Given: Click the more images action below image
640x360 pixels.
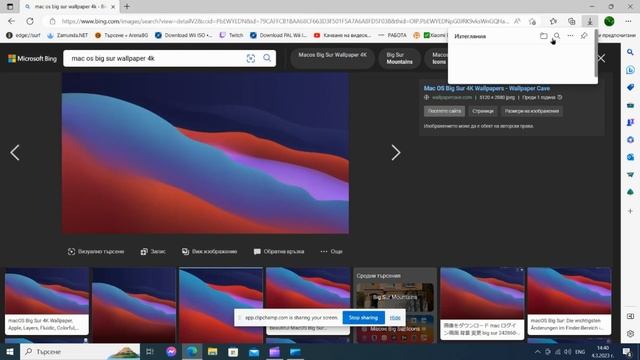Looking at the screenshot, I should pos(209,251).
